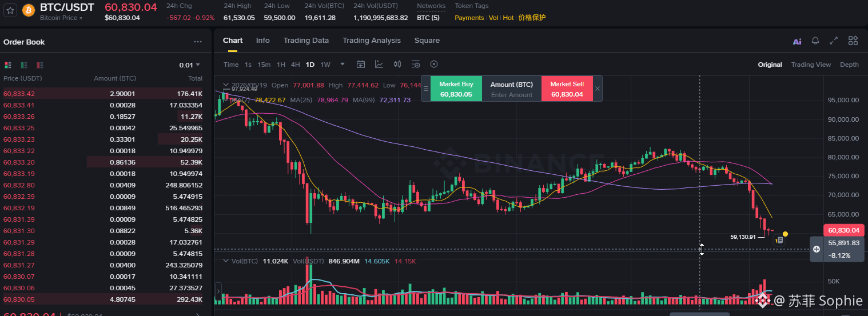Switch to the Chart tab

coord(233,41)
